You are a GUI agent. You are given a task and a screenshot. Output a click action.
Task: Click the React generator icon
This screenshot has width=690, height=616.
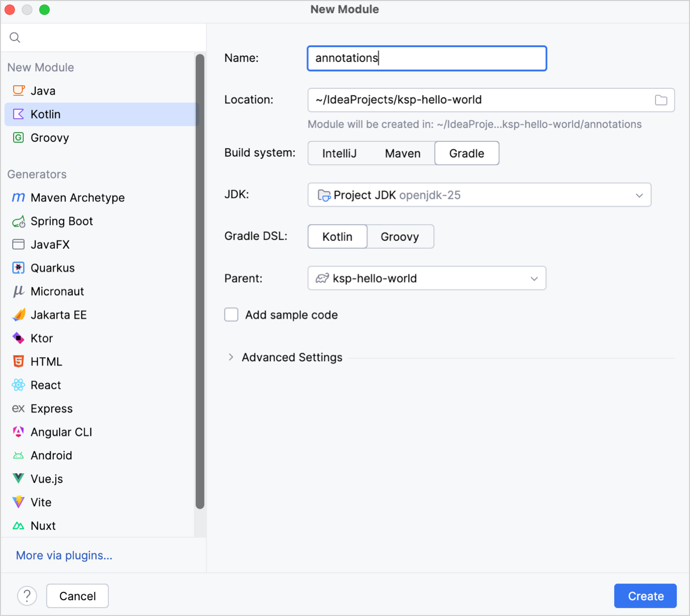[18, 385]
